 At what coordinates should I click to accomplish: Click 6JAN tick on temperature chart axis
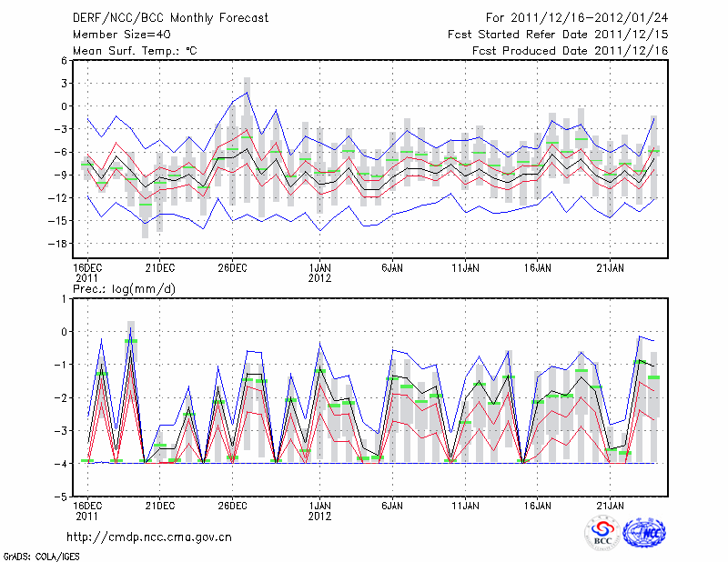click(392, 267)
